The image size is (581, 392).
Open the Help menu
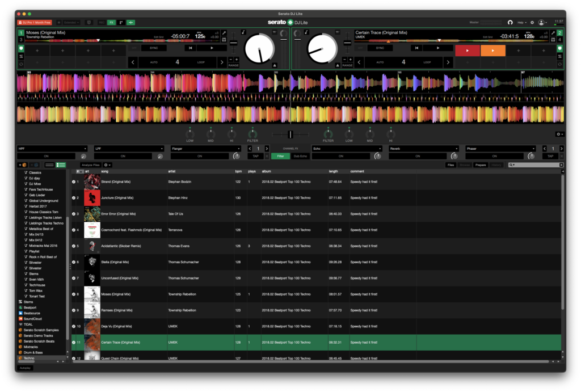[521, 23]
